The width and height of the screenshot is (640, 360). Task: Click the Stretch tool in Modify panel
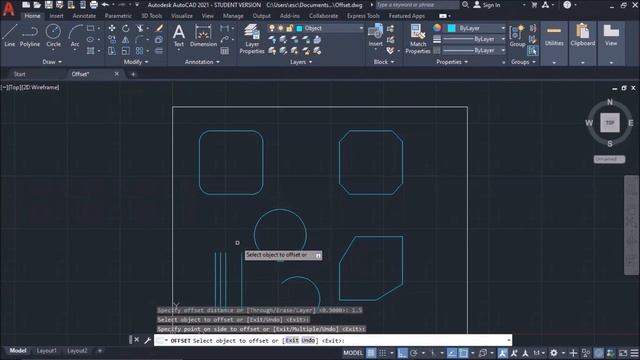(111, 51)
